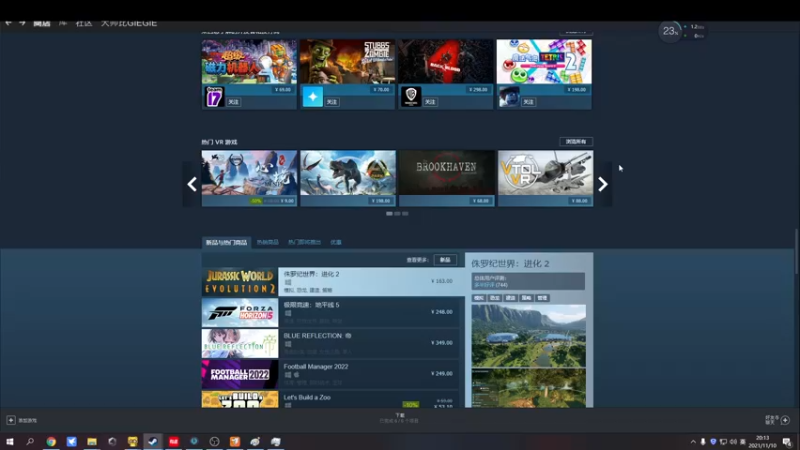Open the GIEGIE profile menu
Screen dimensions: 800x450
click(x=129, y=23)
